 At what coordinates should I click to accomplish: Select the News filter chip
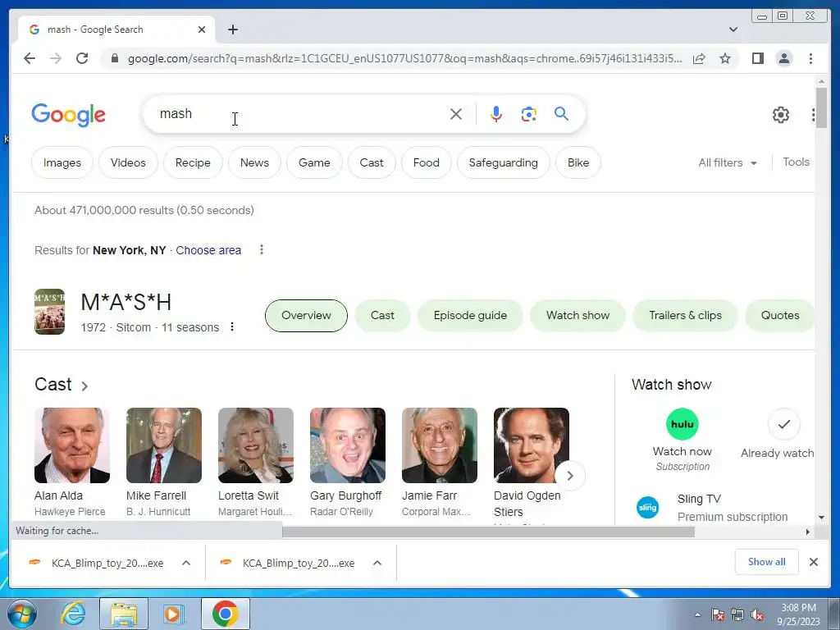point(254,162)
